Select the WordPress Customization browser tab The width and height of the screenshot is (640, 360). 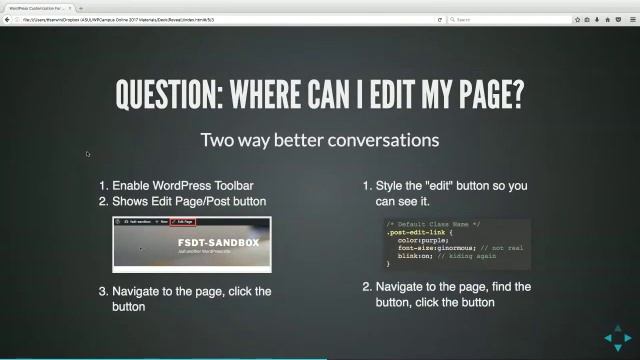coord(39,8)
